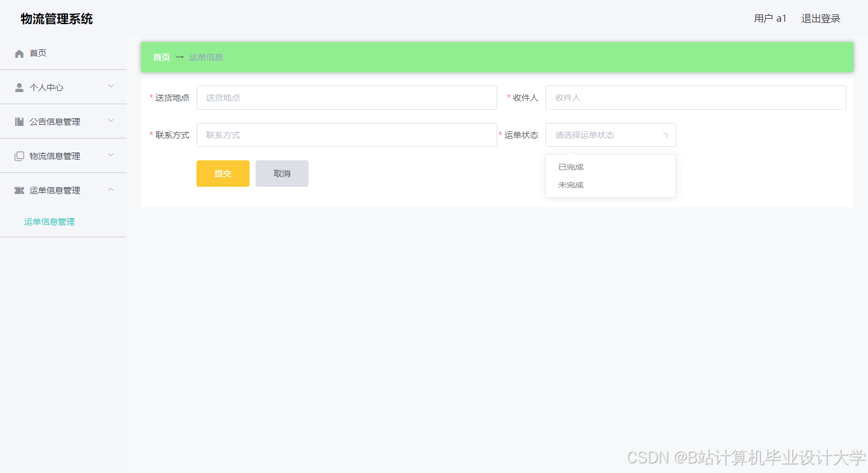The width and height of the screenshot is (868, 473).
Task: Open the 公告信息管理 sidebar menu
Action: [63, 122]
